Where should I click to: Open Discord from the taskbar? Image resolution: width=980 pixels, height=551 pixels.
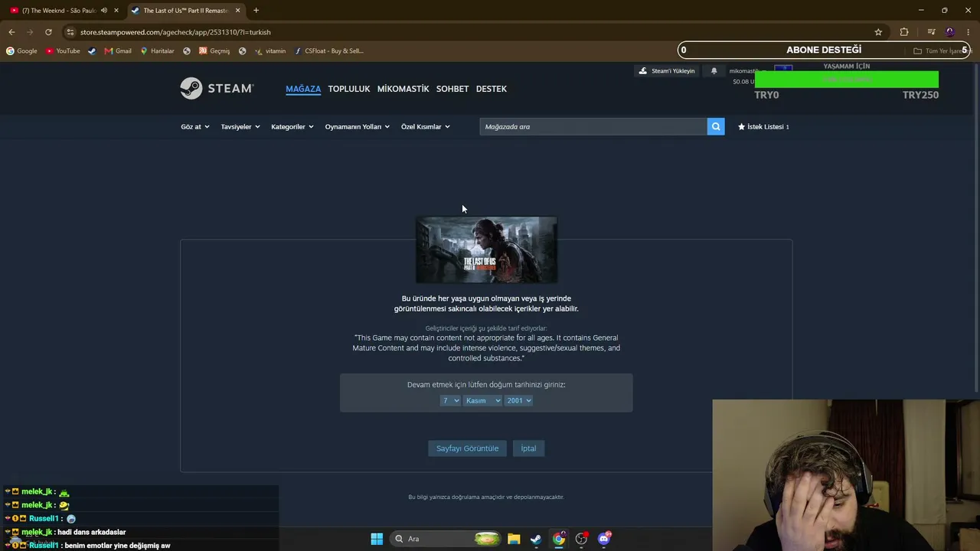point(604,539)
